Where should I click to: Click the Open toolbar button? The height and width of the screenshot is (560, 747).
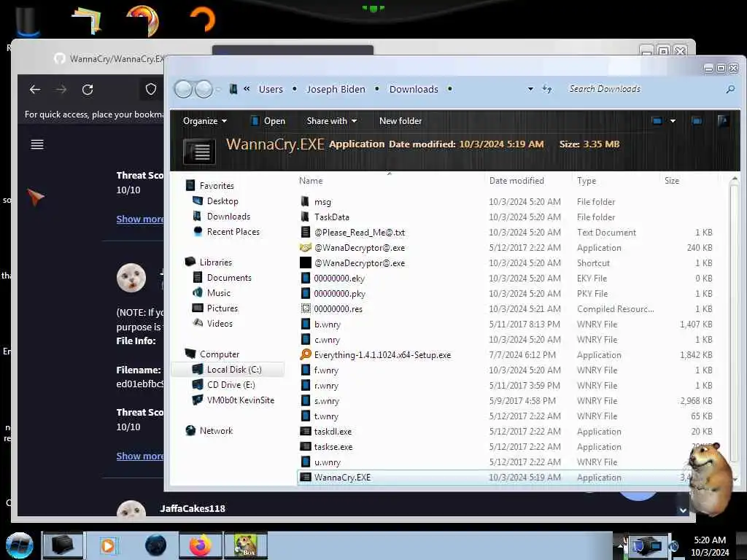point(268,121)
